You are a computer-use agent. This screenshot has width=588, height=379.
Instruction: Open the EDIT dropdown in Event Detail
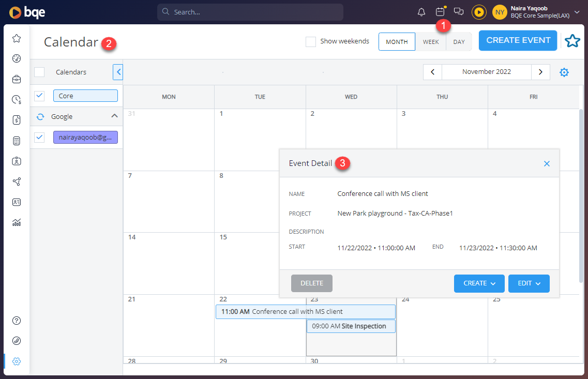point(529,283)
